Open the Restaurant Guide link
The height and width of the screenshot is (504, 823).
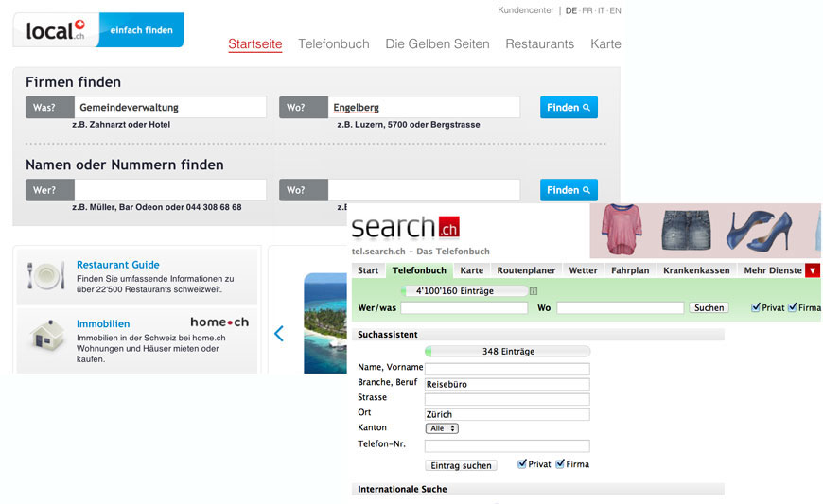click(118, 265)
